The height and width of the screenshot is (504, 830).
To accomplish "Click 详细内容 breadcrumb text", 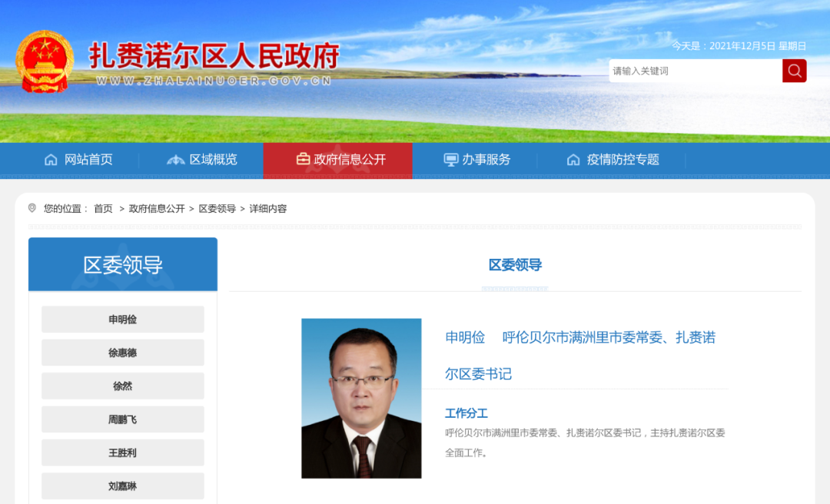I will point(268,208).
